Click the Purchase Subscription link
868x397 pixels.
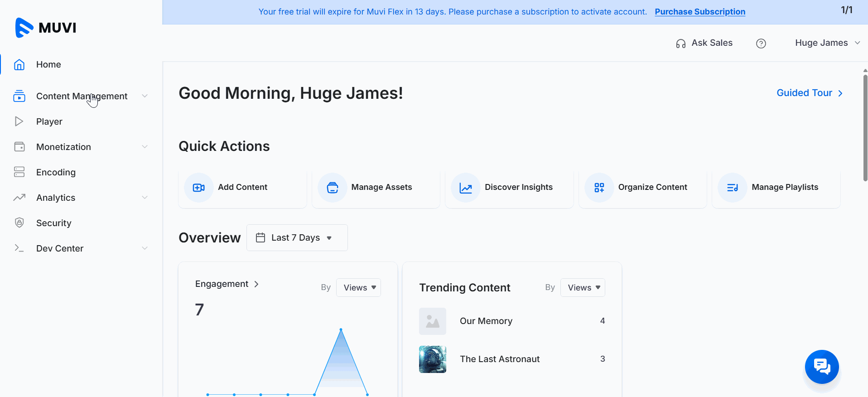699,12
